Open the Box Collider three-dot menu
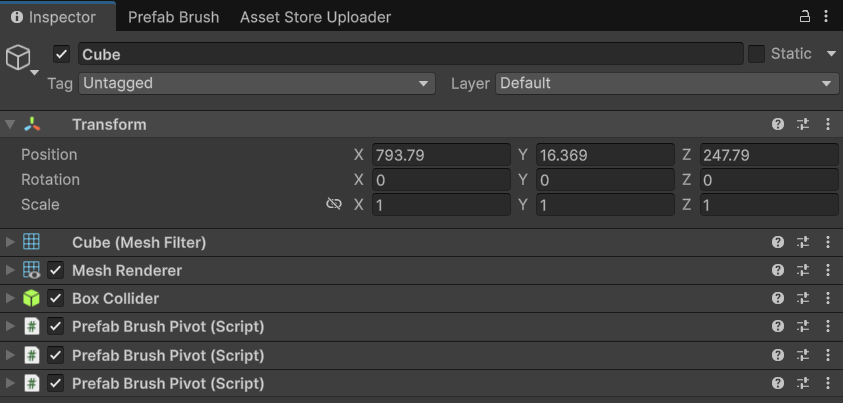Viewport: 843px width, 403px height. coord(827,299)
